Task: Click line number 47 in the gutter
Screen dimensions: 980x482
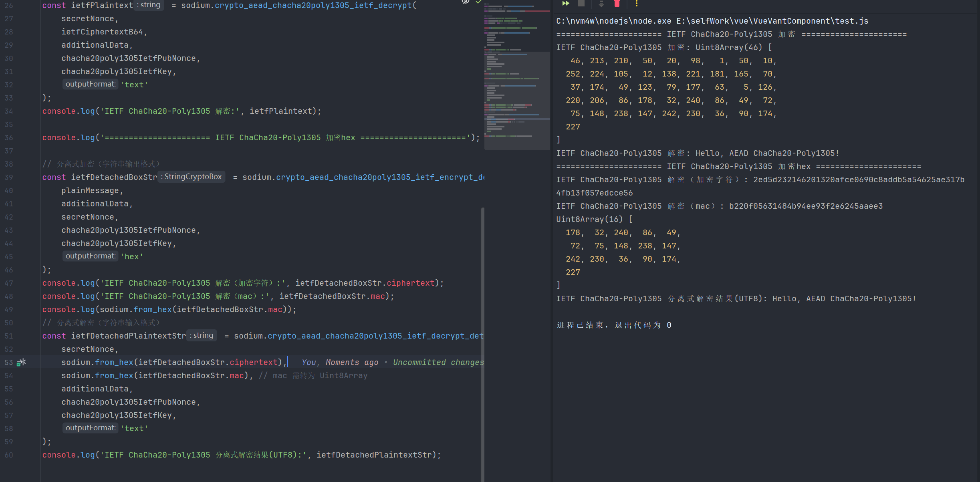Action: 9,283
